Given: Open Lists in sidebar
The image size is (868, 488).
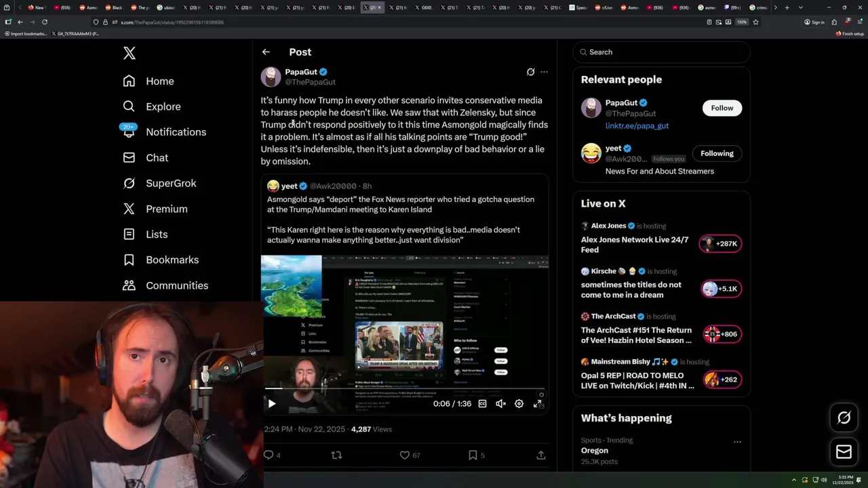Looking at the screenshot, I should (145, 234).
